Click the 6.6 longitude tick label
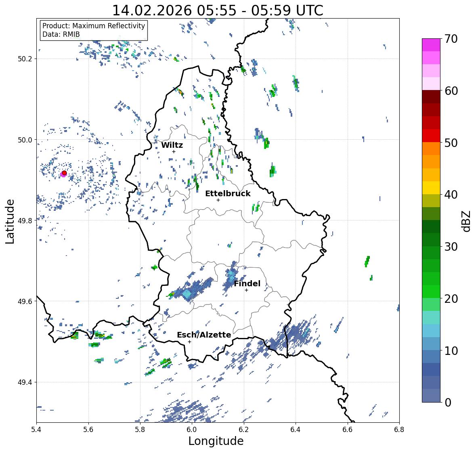476x451 pixels. coord(347,430)
